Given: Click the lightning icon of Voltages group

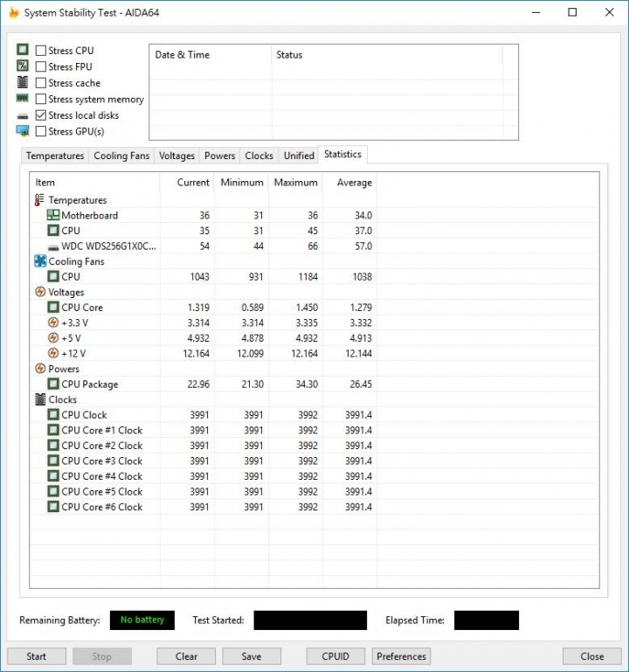Looking at the screenshot, I should 40,292.
